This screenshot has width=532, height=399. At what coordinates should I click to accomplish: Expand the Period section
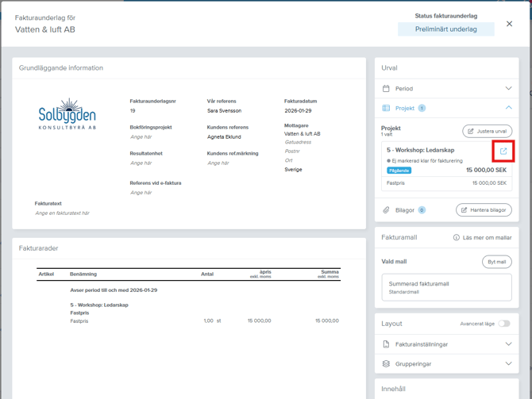[508, 89]
